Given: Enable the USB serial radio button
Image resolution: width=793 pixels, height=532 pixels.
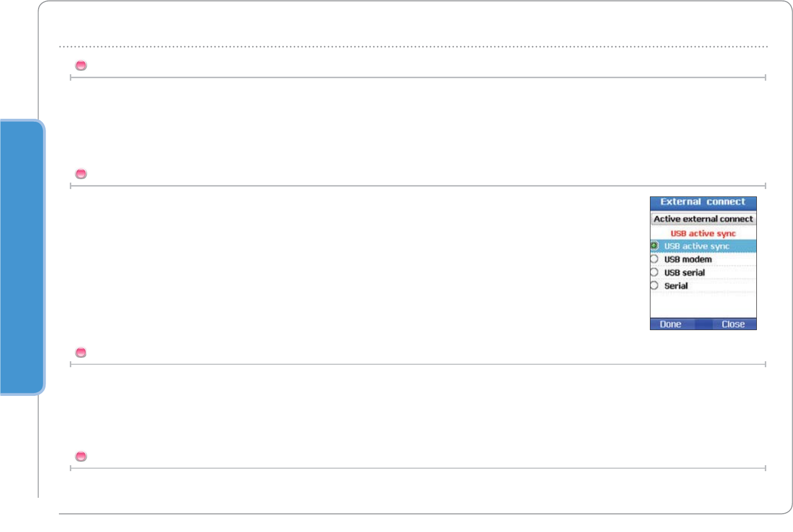Looking at the screenshot, I should coord(654,272).
